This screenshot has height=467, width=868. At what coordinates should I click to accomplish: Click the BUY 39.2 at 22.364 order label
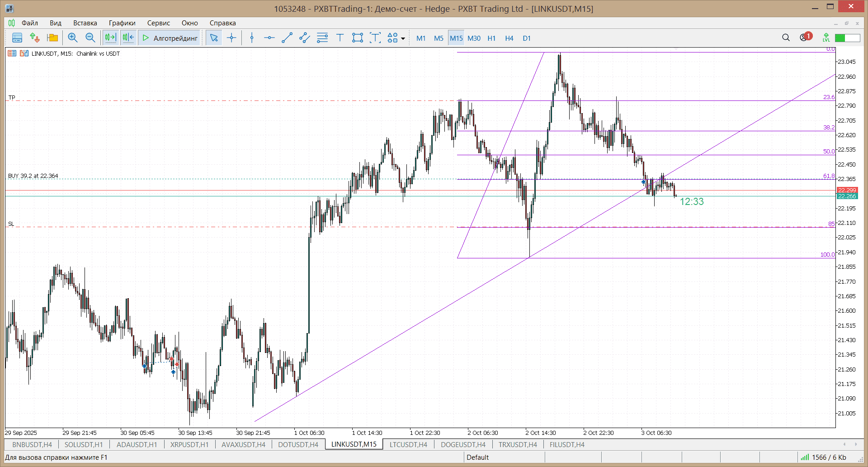(33, 176)
